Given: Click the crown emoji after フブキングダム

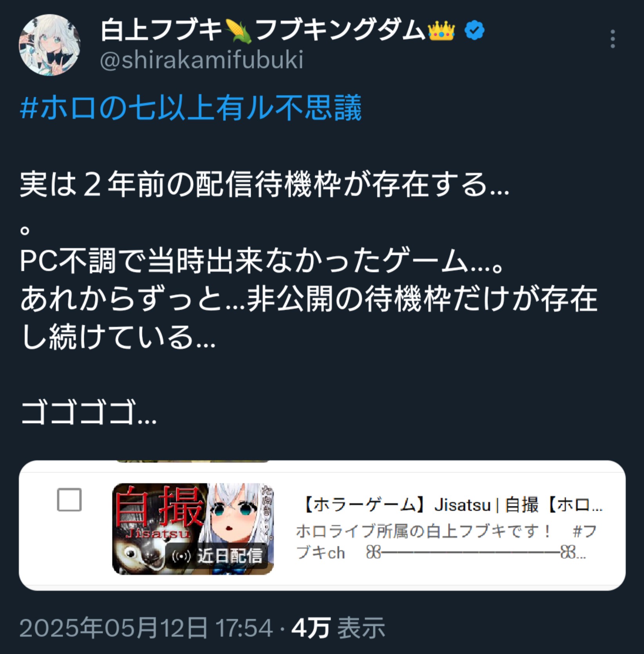Looking at the screenshot, I should (x=441, y=31).
